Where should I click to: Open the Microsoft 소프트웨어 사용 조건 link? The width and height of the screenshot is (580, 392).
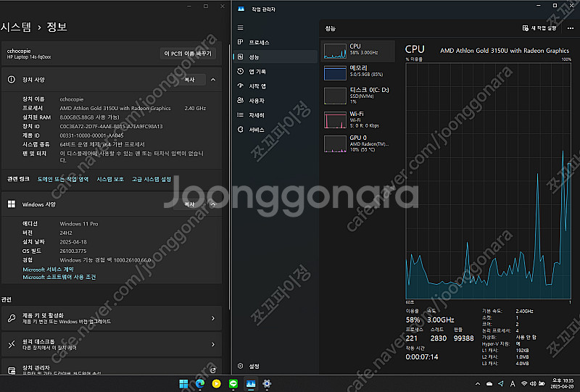tap(59, 277)
